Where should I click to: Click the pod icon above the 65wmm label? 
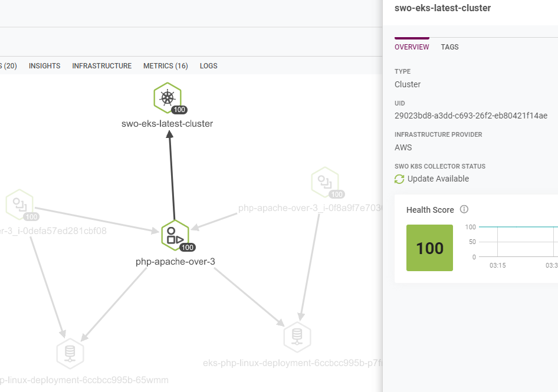click(70, 353)
